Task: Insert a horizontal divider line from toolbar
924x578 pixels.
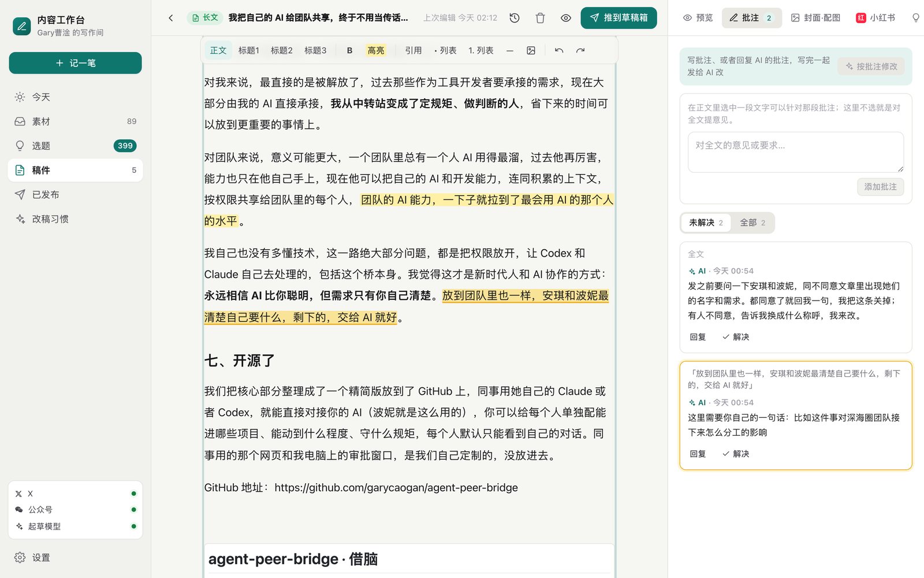Action: [x=510, y=51]
